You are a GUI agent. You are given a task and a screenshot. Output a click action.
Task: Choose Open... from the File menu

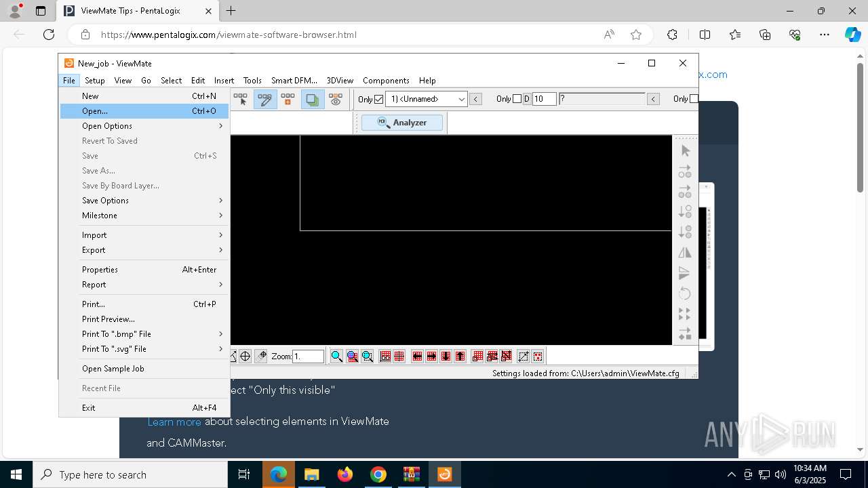tap(144, 111)
